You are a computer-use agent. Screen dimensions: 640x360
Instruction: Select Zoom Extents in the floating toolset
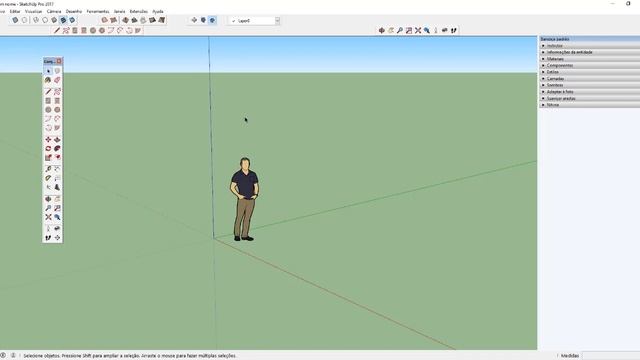[x=48, y=217]
